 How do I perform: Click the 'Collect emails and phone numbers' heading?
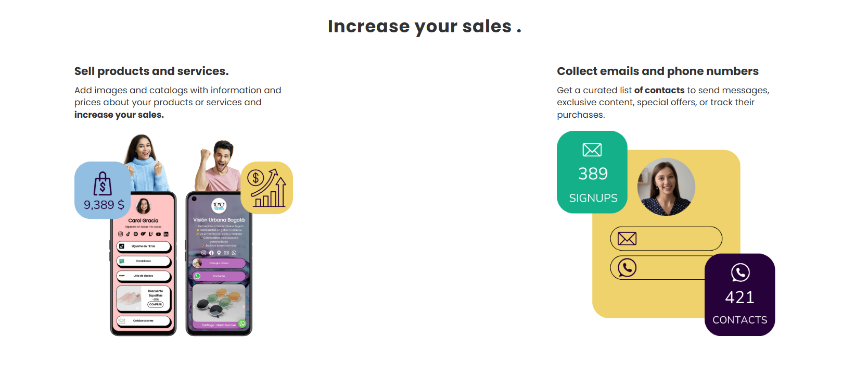(x=658, y=71)
